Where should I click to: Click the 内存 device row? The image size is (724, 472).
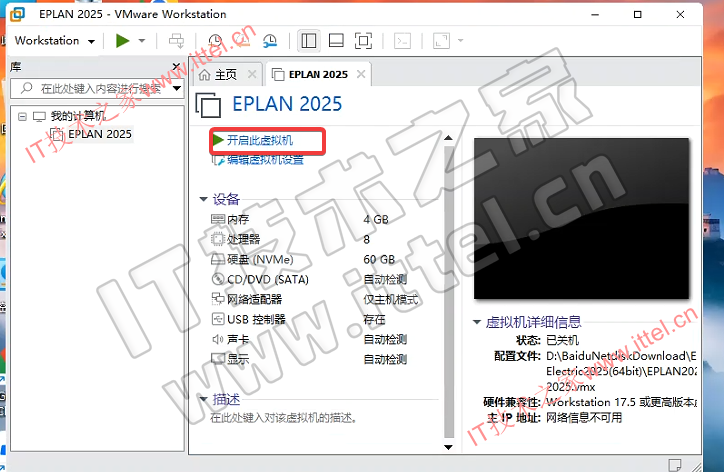click(300, 219)
